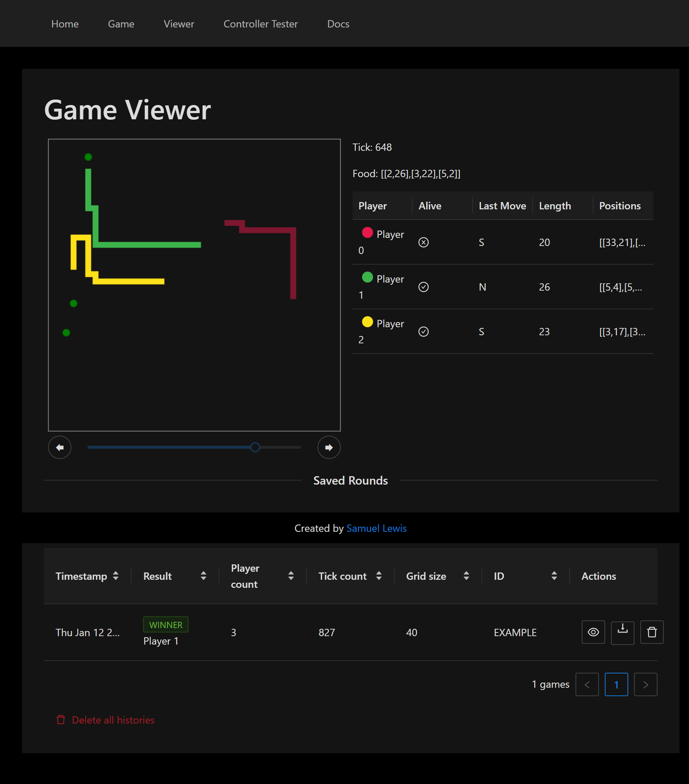Click the tick timeline slider handle
Viewport: 689px width, 784px height.
tap(255, 447)
